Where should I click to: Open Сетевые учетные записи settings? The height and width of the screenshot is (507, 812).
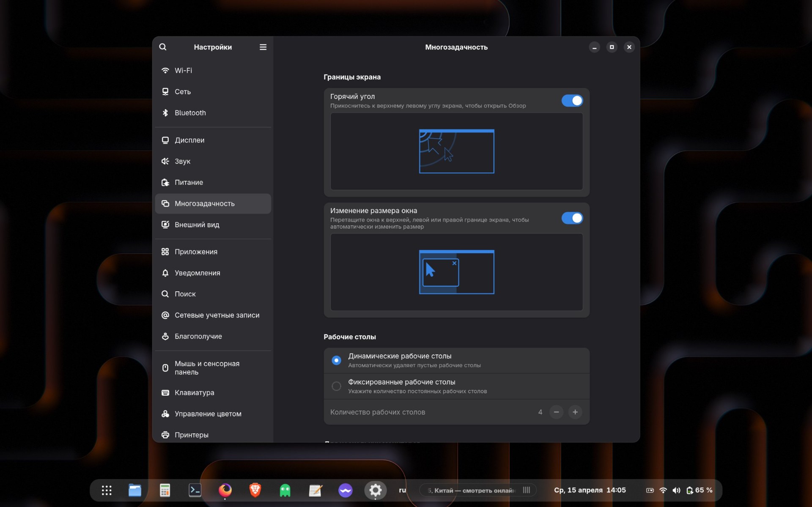(x=217, y=315)
